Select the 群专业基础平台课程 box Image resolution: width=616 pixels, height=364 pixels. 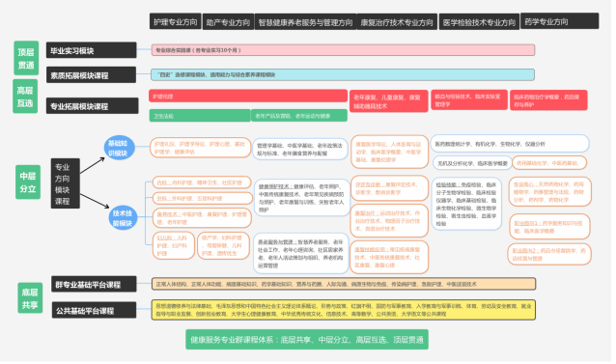click(94, 284)
